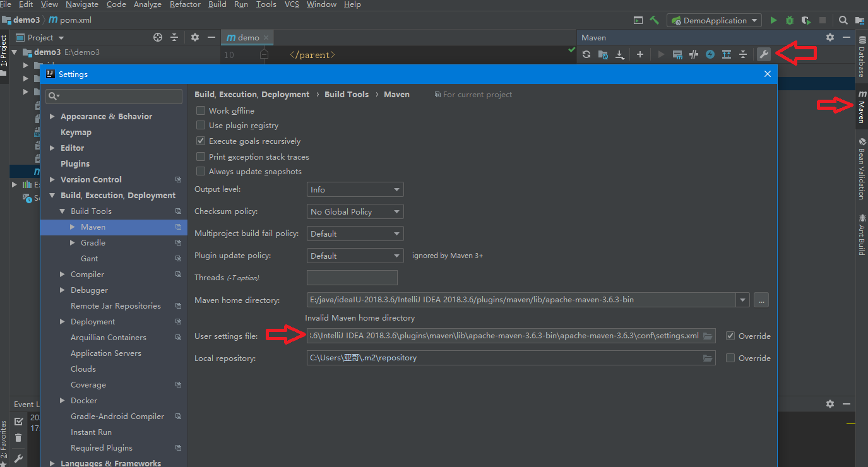Open DemoApplication run configuration dropdown
This screenshot has width=868, height=467.
(715, 20)
